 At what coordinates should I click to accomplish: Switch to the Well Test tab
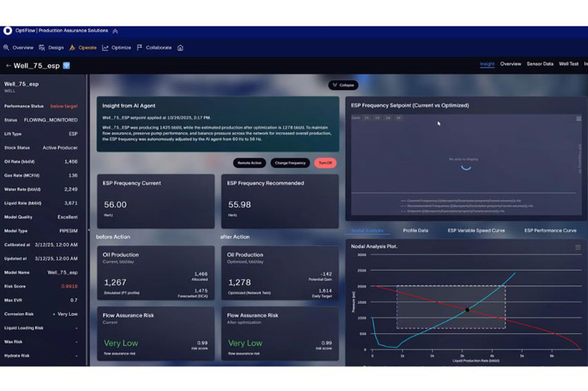click(x=568, y=64)
